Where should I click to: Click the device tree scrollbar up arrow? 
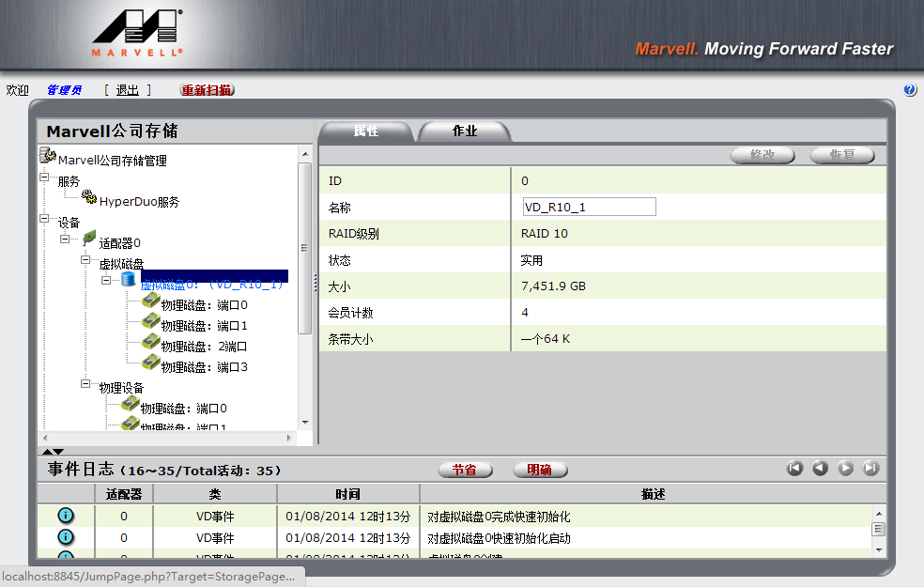coord(305,154)
